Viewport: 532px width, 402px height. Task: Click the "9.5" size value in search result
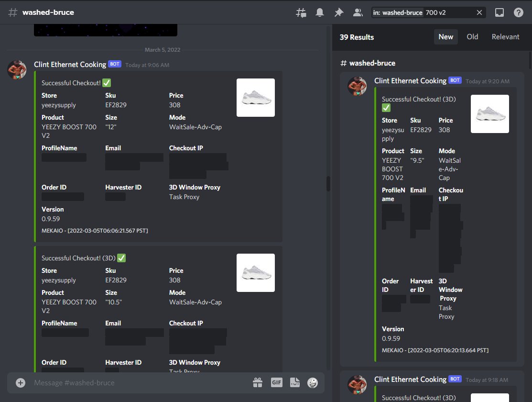[x=417, y=160]
